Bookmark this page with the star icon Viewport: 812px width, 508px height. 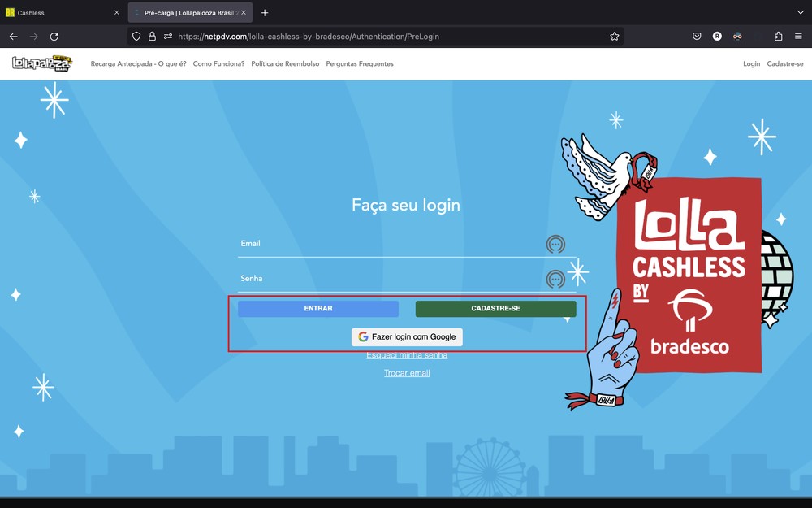point(615,36)
